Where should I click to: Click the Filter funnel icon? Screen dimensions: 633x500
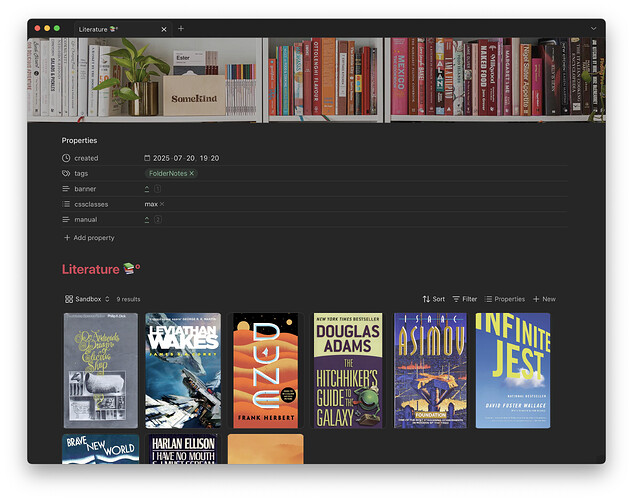(x=456, y=299)
